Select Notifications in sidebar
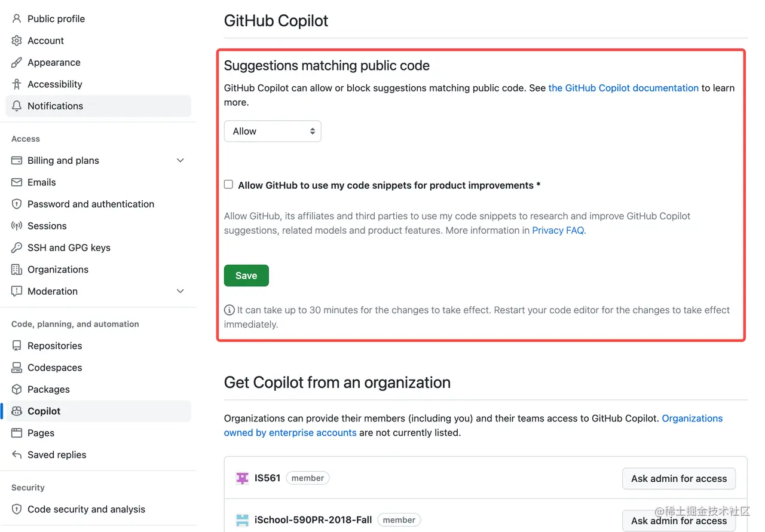Screen dimensions: 765x532 (99, 106)
